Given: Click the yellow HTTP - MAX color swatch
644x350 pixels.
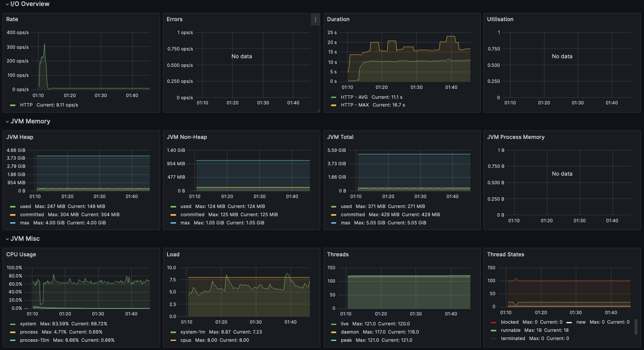Looking at the screenshot, I should tap(334, 105).
